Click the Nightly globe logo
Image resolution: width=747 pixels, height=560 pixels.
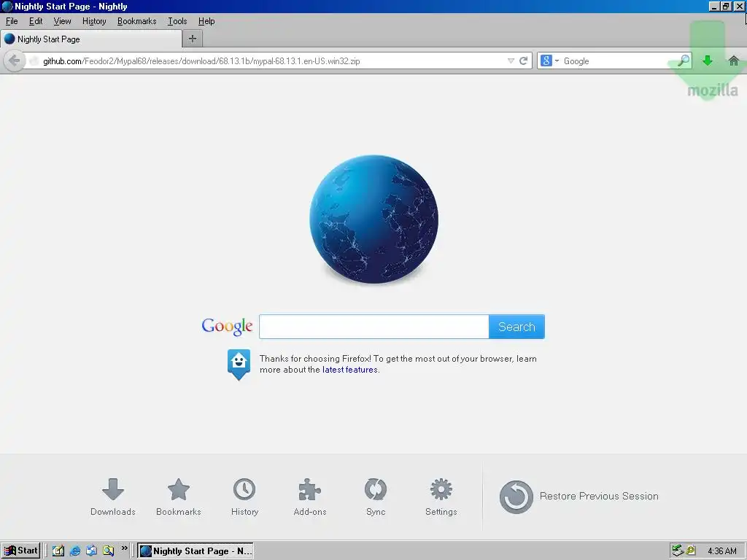374,219
